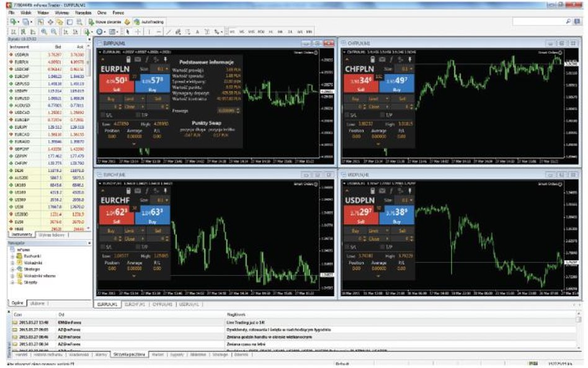
Task: Enable the T/P checkbox in USDPLN panel
Action: pyautogui.click(x=381, y=247)
